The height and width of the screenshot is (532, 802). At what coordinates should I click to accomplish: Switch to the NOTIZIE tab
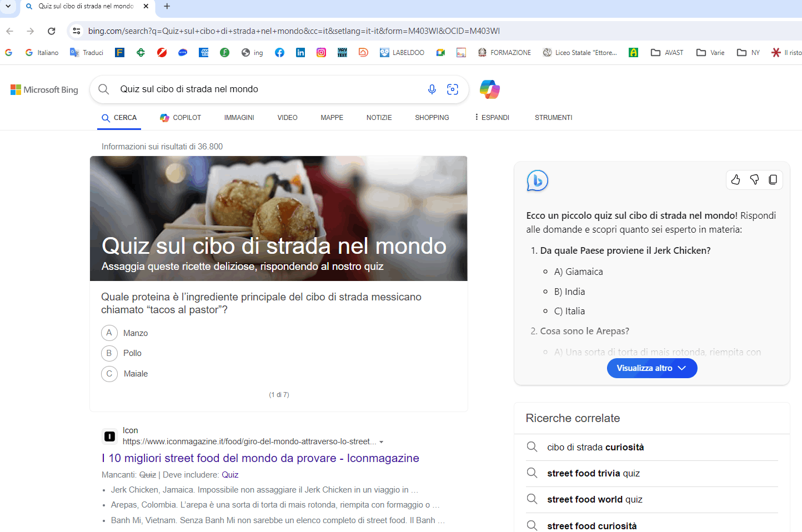pyautogui.click(x=379, y=118)
